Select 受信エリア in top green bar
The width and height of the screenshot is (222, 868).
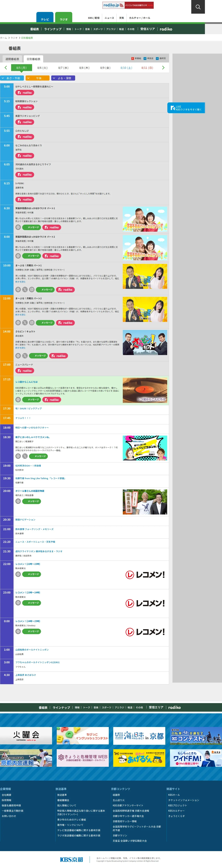(148, 29)
